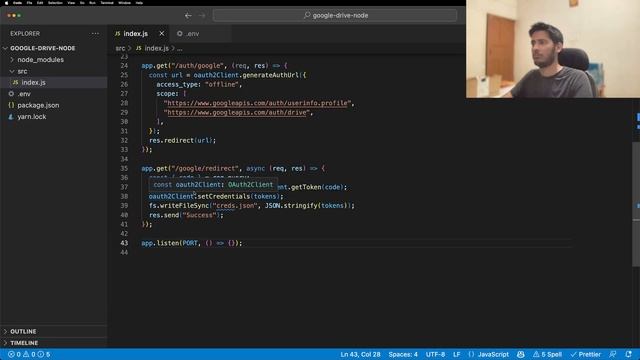Change language mode from JavaScript
Screen dimensions: 640x360
[x=493, y=354]
